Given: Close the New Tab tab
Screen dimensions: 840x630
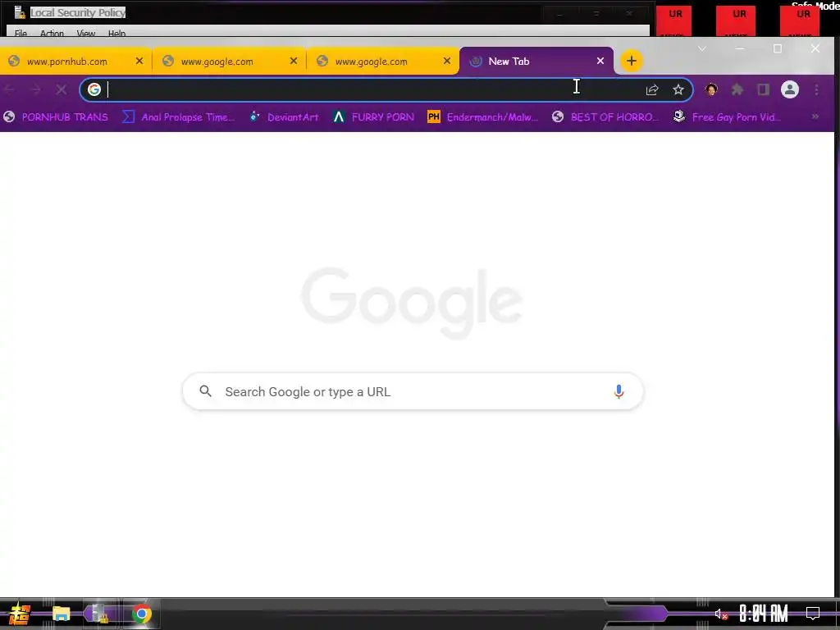Looking at the screenshot, I should pos(600,61).
